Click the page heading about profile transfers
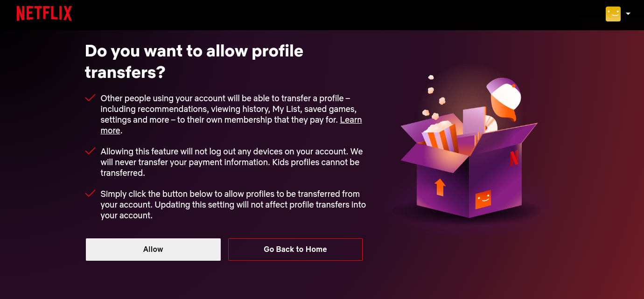Screen dimensions: 644x299 (194, 61)
